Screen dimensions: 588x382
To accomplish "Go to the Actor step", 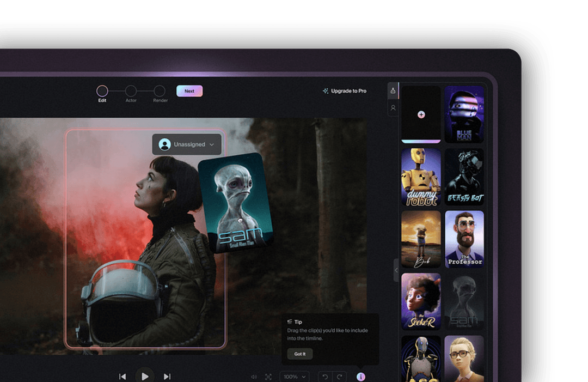I will pyautogui.click(x=131, y=92).
